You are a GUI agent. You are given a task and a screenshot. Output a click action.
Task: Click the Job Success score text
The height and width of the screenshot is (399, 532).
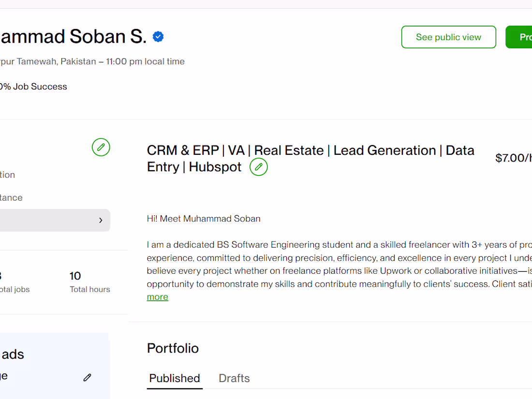(33, 87)
